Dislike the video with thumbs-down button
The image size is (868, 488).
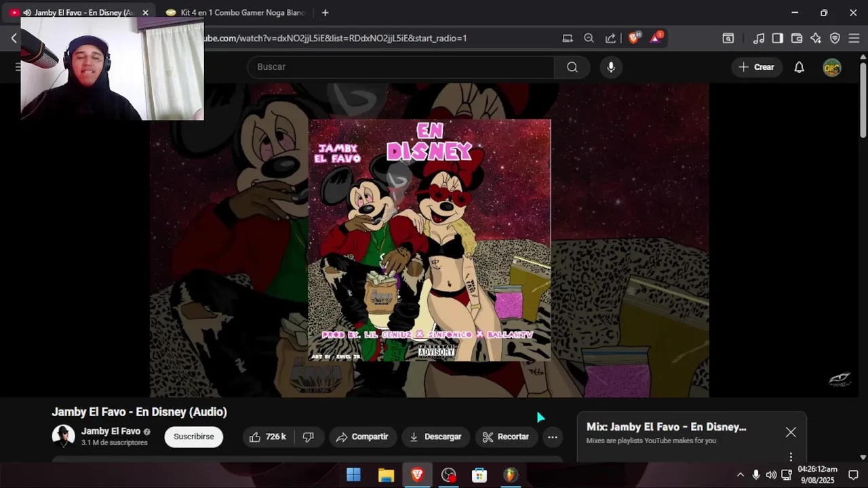click(x=308, y=437)
